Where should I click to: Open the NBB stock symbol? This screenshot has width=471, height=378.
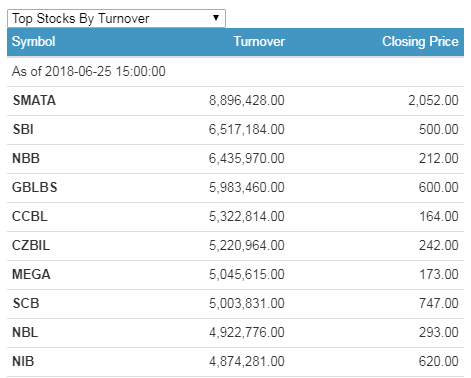[26, 158]
